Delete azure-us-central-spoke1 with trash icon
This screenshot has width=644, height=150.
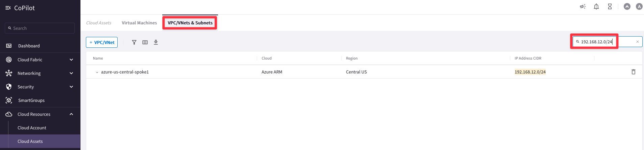634,72
